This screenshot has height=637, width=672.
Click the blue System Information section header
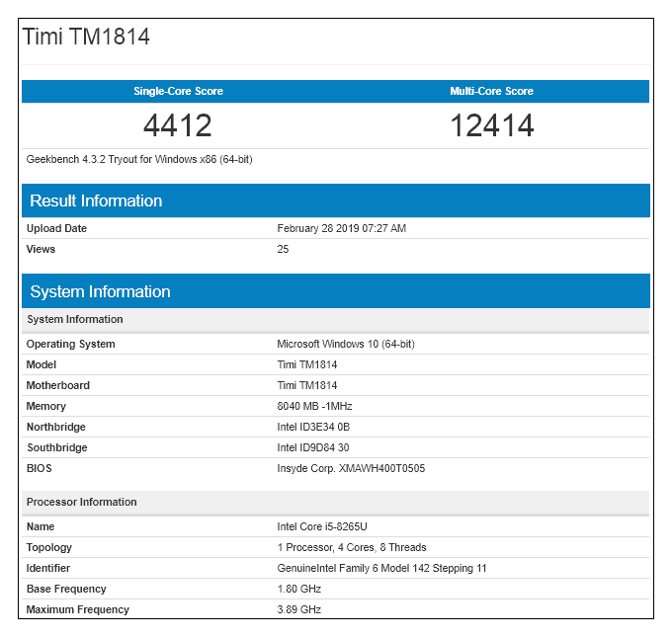[x=336, y=291]
